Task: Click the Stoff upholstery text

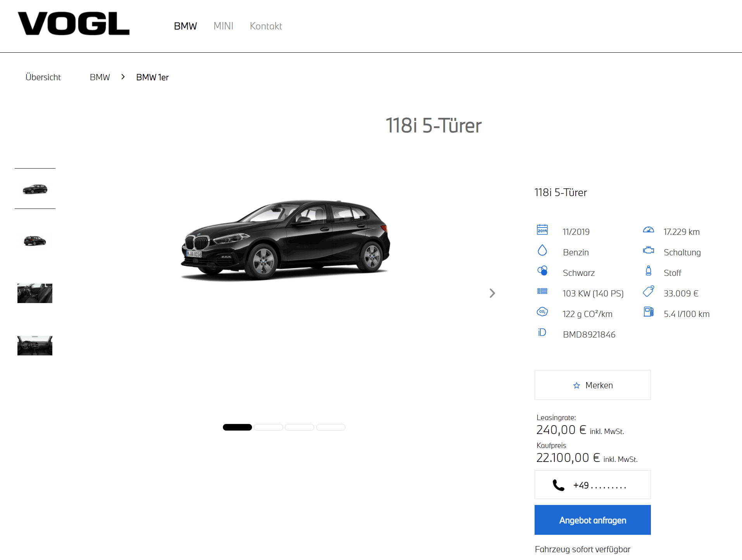Action: pos(673,273)
